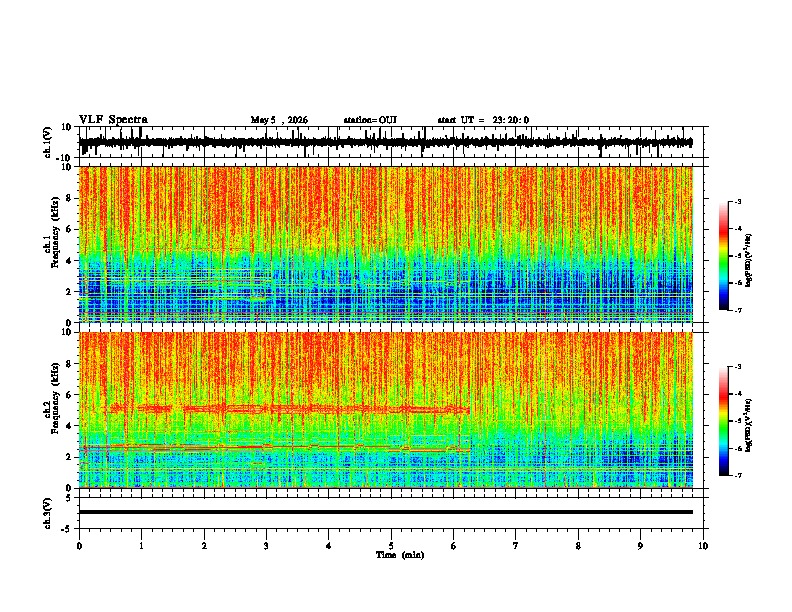Screen dimensions: 792x612
Task: Click the May 5, 2026 date label
Action: coord(279,120)
